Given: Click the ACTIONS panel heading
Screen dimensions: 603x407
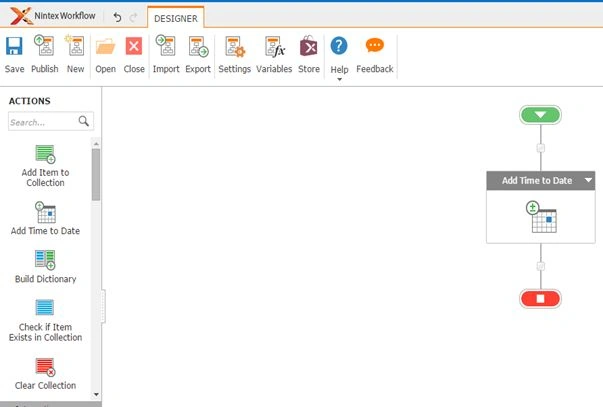Looking at the screenshot, I should [30, 101].
